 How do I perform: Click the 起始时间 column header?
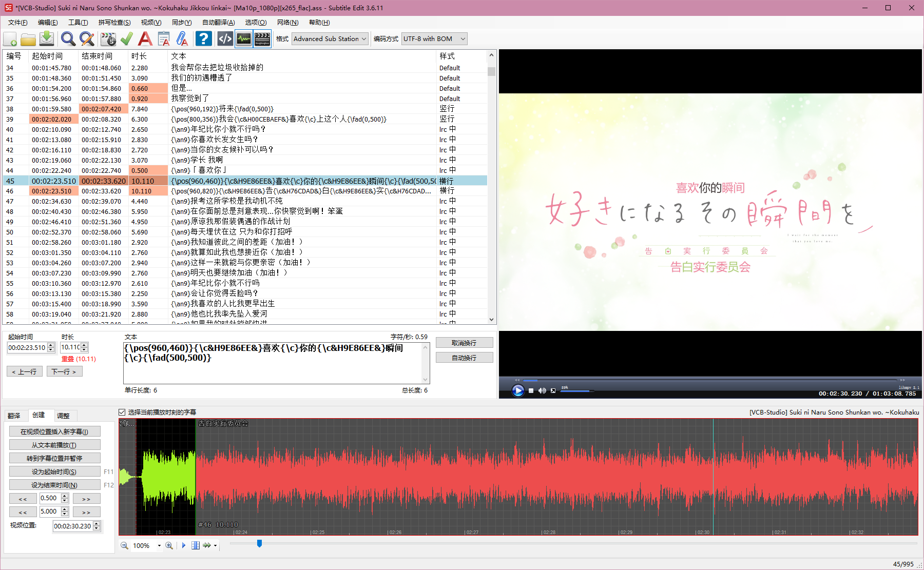(x=54, y=56)
